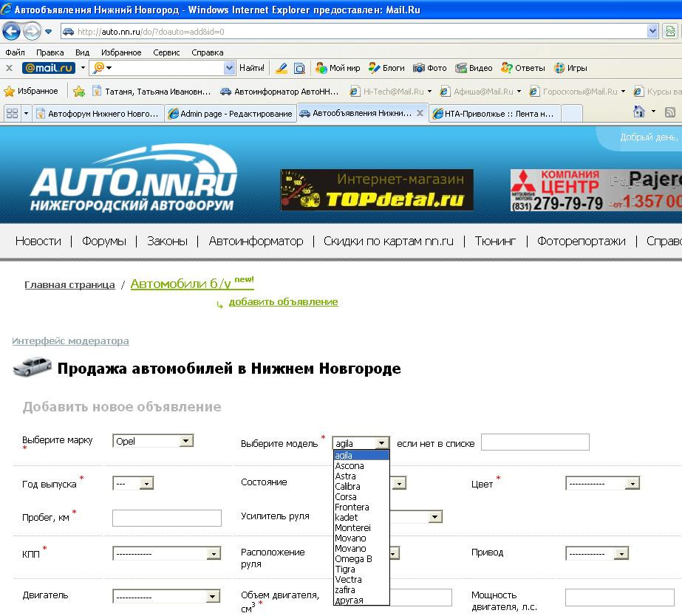Click the Найти! search button
The height and width of the screenshot is (616, 682).
252,68
